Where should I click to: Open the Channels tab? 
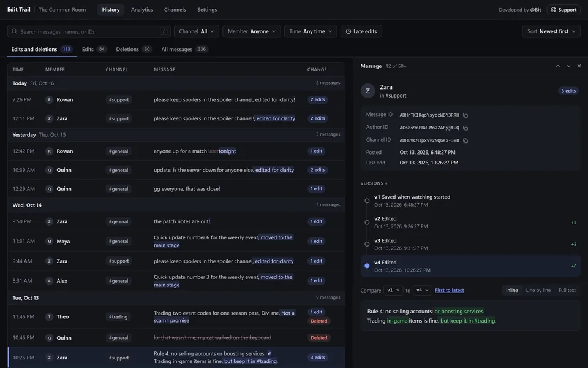pos(175,10)
